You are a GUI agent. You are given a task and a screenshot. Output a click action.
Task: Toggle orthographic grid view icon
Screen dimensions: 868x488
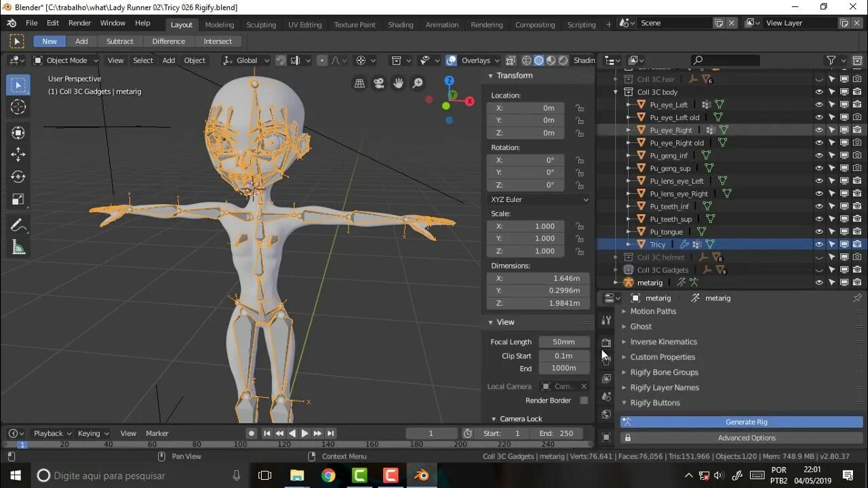359,83
